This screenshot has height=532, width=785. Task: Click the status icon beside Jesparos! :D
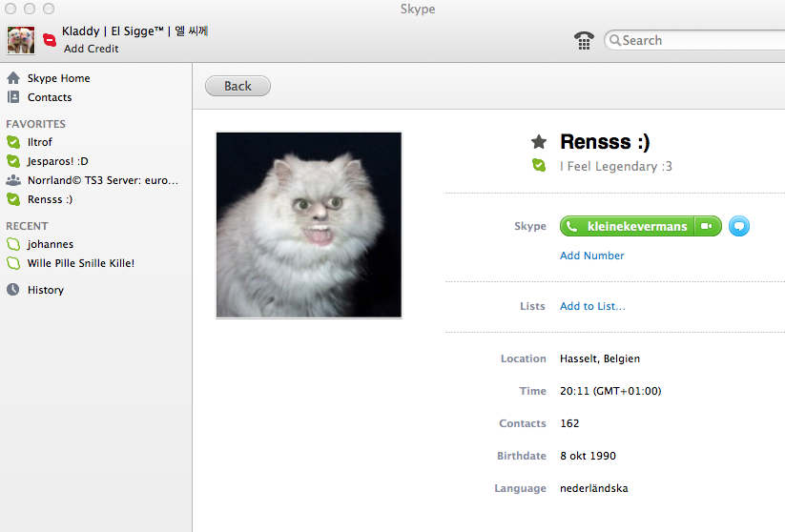[13, 161]
